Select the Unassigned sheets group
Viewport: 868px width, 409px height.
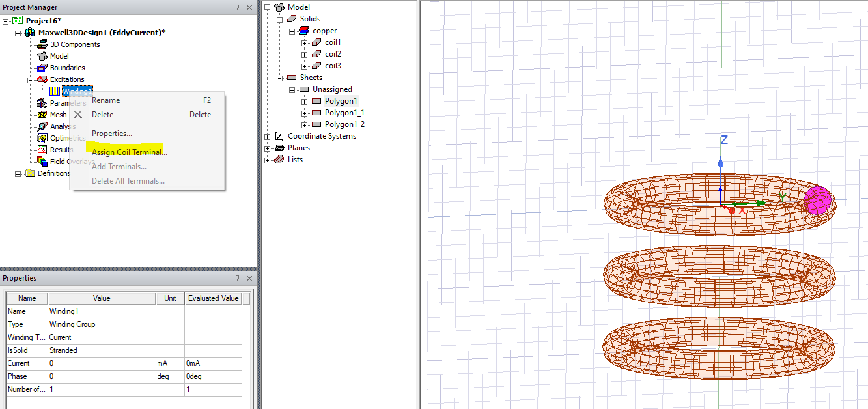point(332,89)
